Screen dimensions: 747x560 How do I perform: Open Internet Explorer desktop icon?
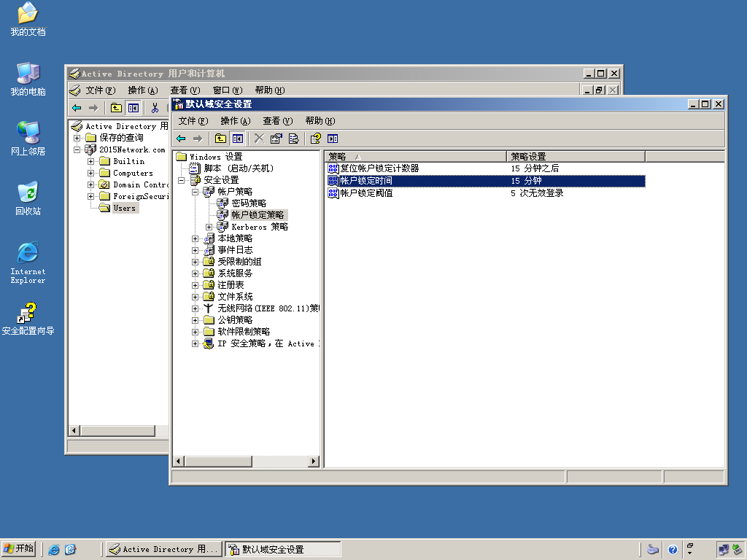point(28,262)
